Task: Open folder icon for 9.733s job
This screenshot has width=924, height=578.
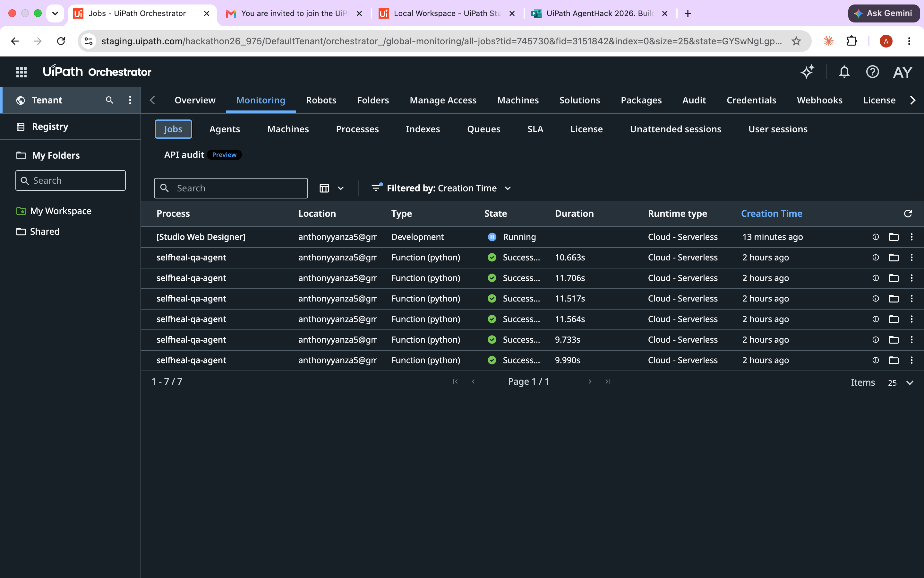Action: [x=894, y=340]
